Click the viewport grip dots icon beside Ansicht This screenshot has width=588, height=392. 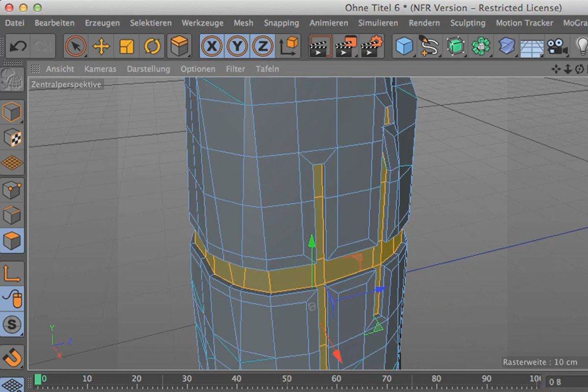(35, 69)
